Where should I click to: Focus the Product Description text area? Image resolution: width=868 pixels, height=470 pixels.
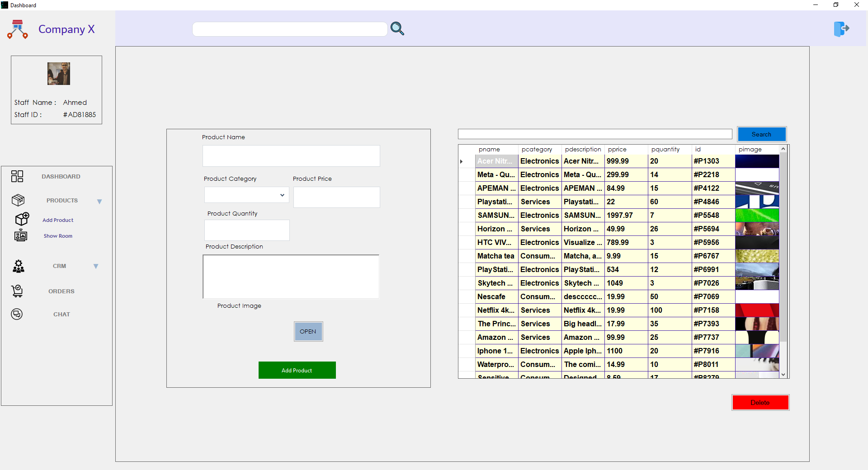(291, 277)
